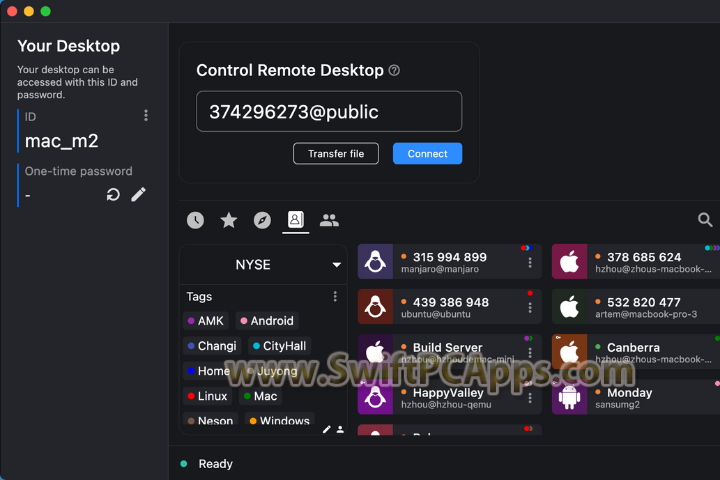Open the recent sessions clock tab
The width and height of the screenshot is (720, 480).
[195, 220]
